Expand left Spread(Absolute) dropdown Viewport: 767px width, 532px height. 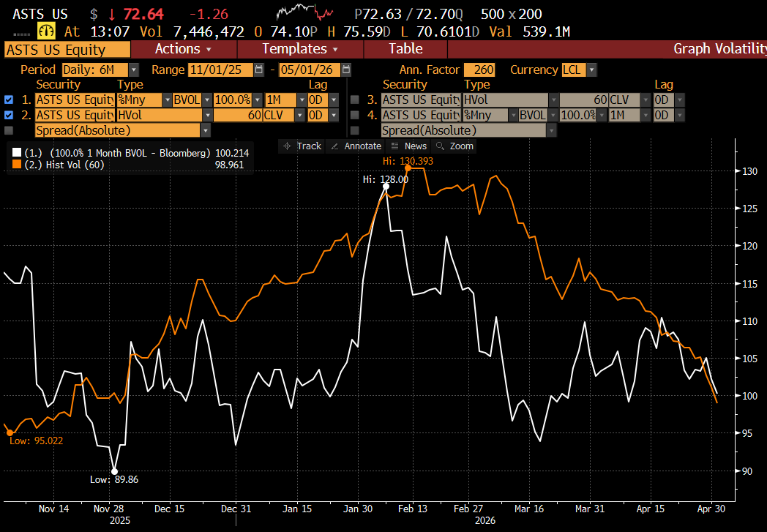point(206,130)
